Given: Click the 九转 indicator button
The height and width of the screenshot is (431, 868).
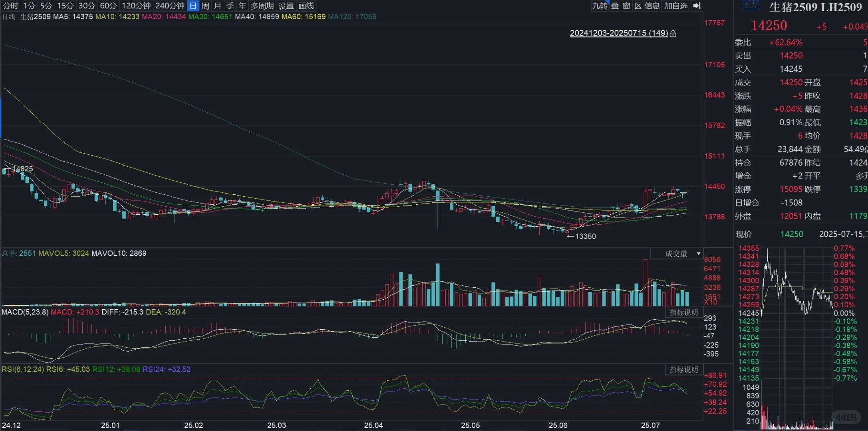Looking at the screenshot, I should (600, 6).
